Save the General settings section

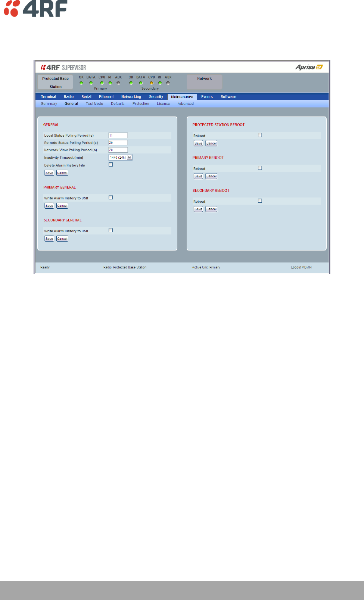tap(49, 173)
